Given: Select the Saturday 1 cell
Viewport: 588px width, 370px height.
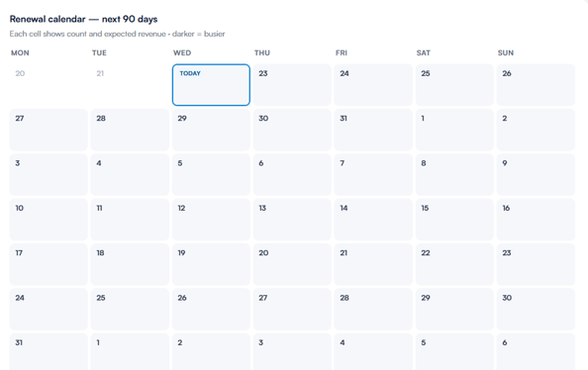Looking at the screenshot, I should (x=454, y=130).
